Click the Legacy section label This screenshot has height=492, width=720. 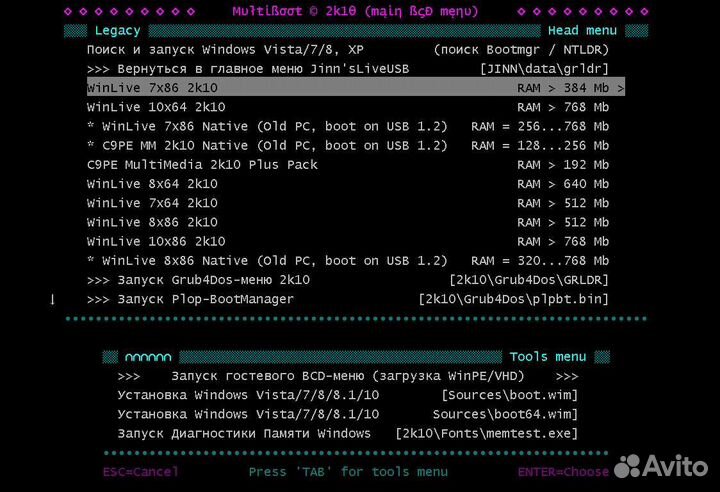(117, 31)
